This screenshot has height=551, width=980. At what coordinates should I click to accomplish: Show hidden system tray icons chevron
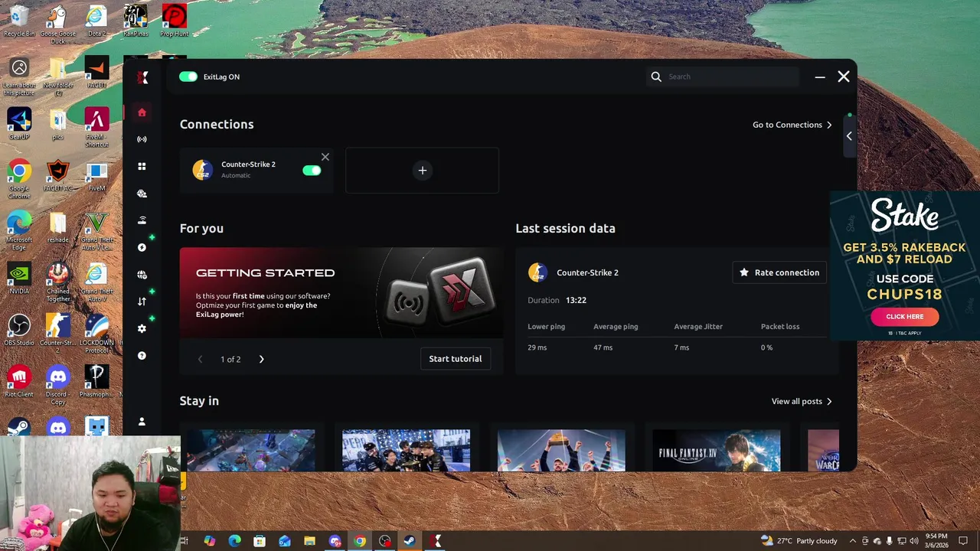(x=853, y=541)
